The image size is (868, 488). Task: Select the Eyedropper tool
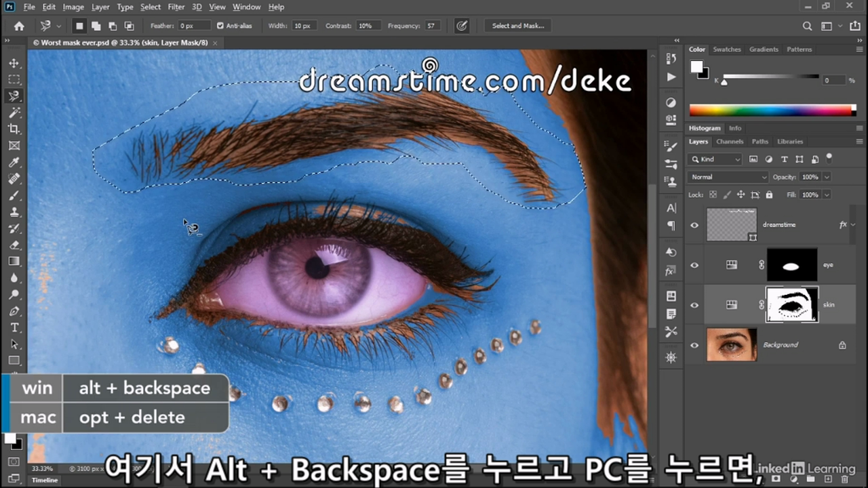14,162
